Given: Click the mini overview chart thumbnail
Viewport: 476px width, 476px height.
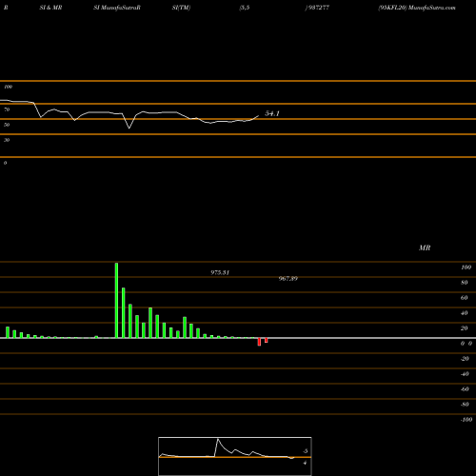Looking at the screenshot, I should 235,456.
